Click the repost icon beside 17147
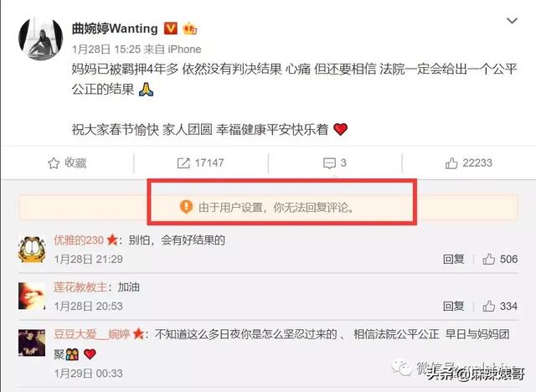 [x=183, y=163]
